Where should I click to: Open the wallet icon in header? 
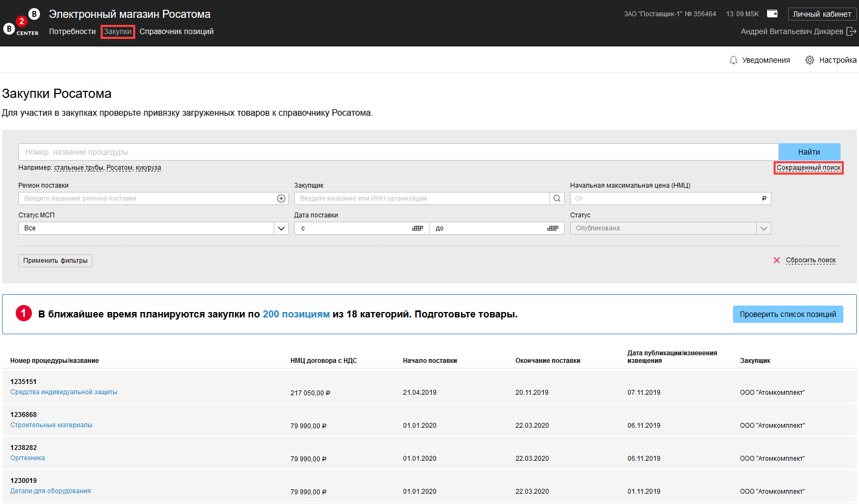(x=772, y=14)
